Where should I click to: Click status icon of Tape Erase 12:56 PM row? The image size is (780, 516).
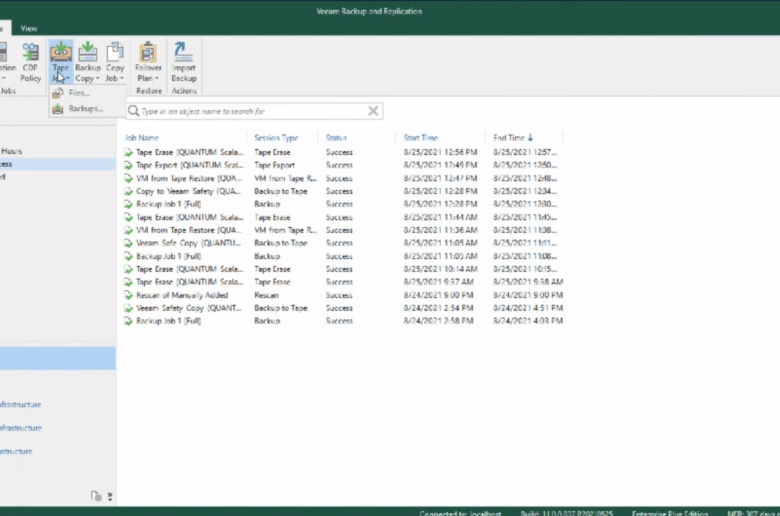tap(129, 152)
